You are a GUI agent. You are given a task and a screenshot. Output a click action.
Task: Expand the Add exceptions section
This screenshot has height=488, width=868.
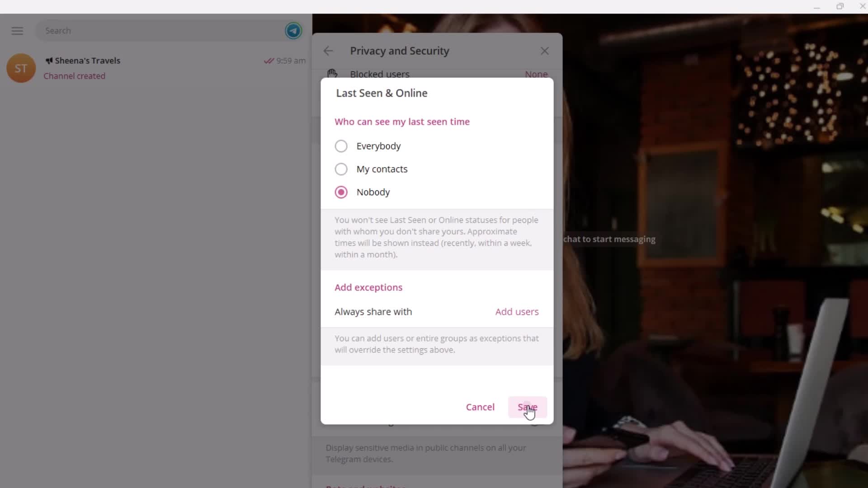click(368, 286)
